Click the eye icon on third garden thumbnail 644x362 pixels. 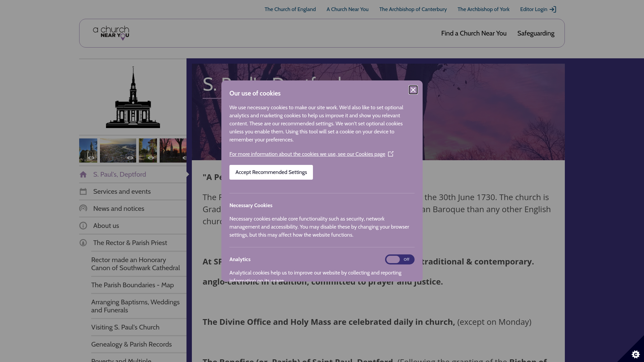(x=151, y=158)
